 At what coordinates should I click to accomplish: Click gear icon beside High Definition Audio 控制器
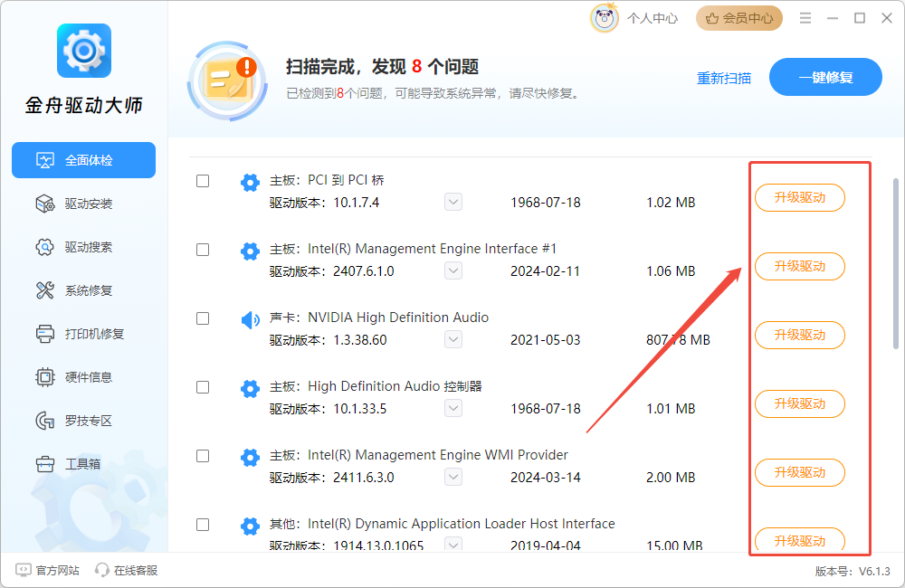click(x=250, y=388)
